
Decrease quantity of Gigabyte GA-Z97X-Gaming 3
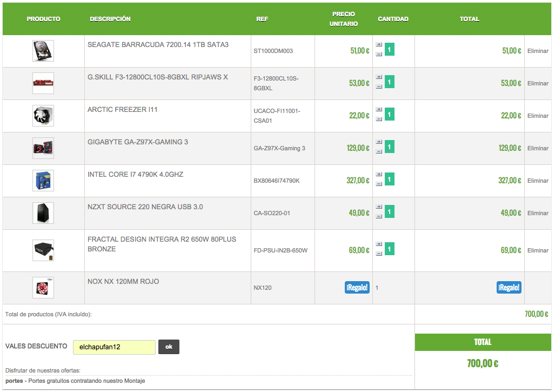379,151
